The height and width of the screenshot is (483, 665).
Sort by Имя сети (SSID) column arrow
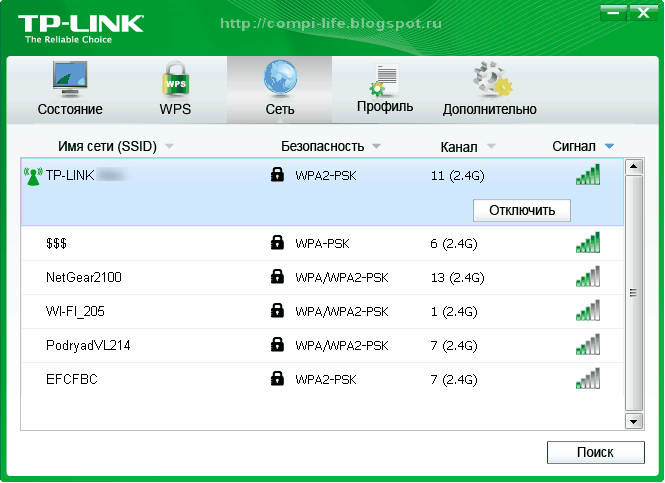pos(169,146)
